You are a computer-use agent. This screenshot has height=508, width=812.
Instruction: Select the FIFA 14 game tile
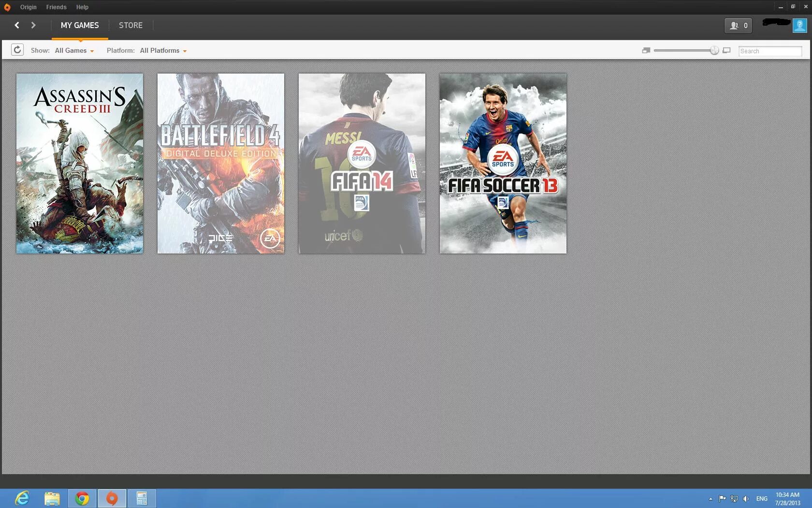point(362,164)
